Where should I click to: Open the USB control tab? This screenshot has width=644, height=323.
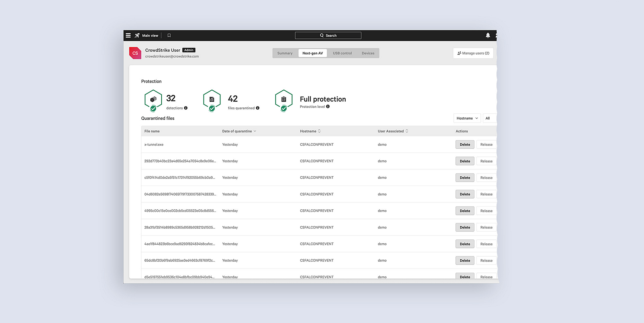(x=342, y=53)
